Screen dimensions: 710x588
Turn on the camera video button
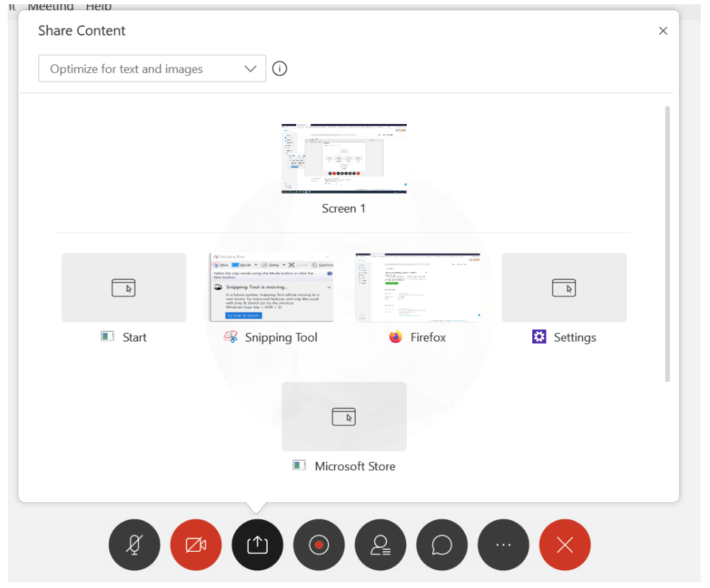(x=196, y=545)
